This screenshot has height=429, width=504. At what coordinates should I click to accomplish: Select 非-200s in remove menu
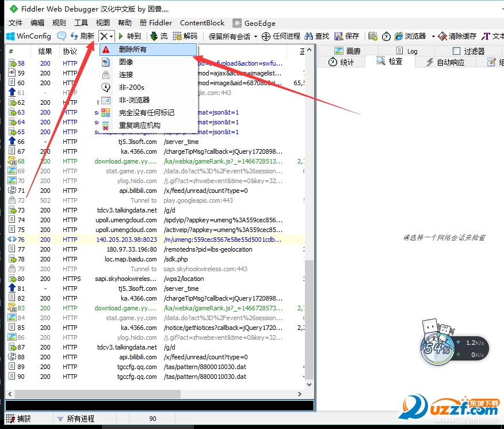click(148, 87)
